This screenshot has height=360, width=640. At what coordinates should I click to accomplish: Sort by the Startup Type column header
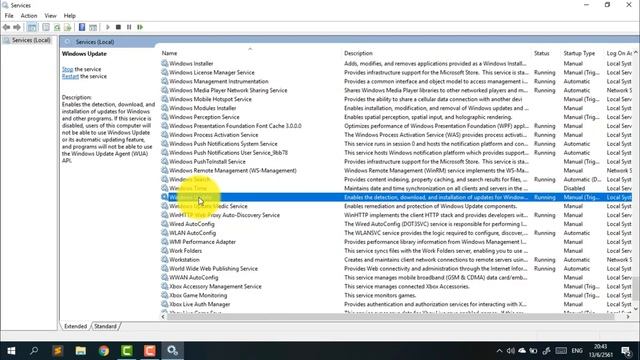[x=579, y=53]
